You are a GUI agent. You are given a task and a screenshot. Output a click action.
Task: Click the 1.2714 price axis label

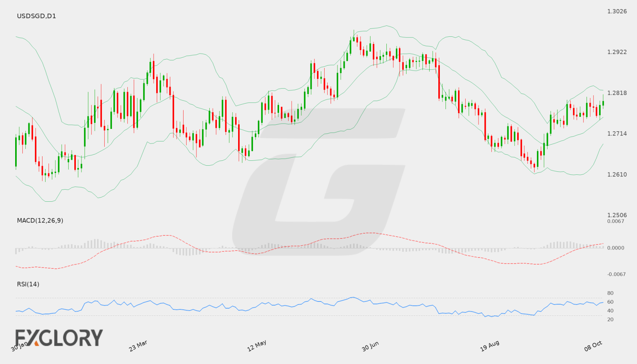click(x=617, y=133)
